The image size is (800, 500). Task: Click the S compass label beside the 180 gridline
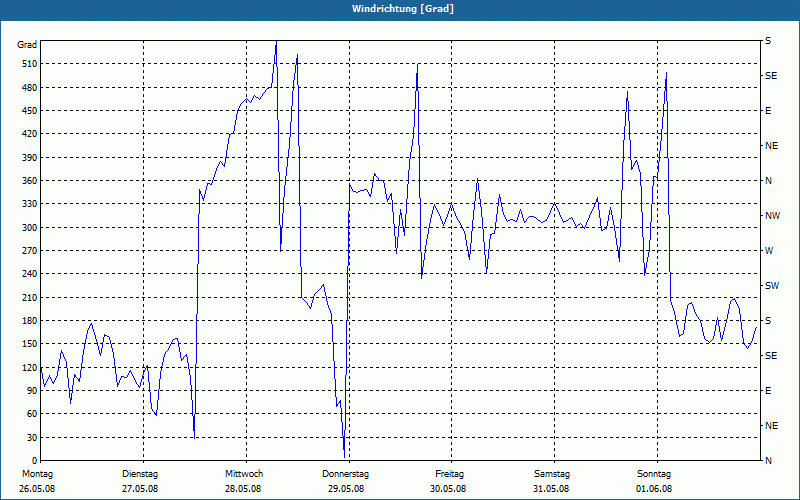point(768,321)
